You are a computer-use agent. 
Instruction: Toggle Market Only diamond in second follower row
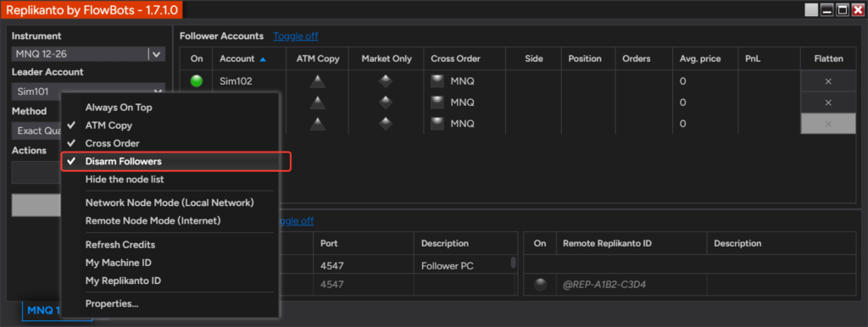click(x=386, y=103)
